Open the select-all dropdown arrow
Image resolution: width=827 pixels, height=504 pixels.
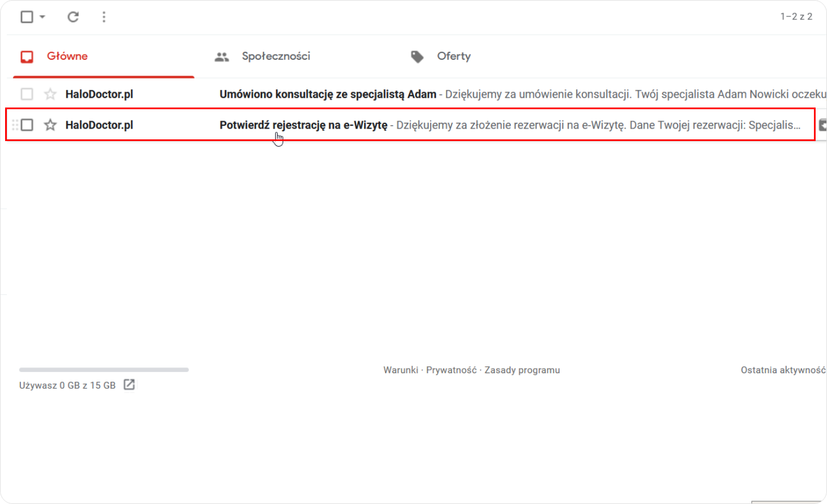pos(42,17)
